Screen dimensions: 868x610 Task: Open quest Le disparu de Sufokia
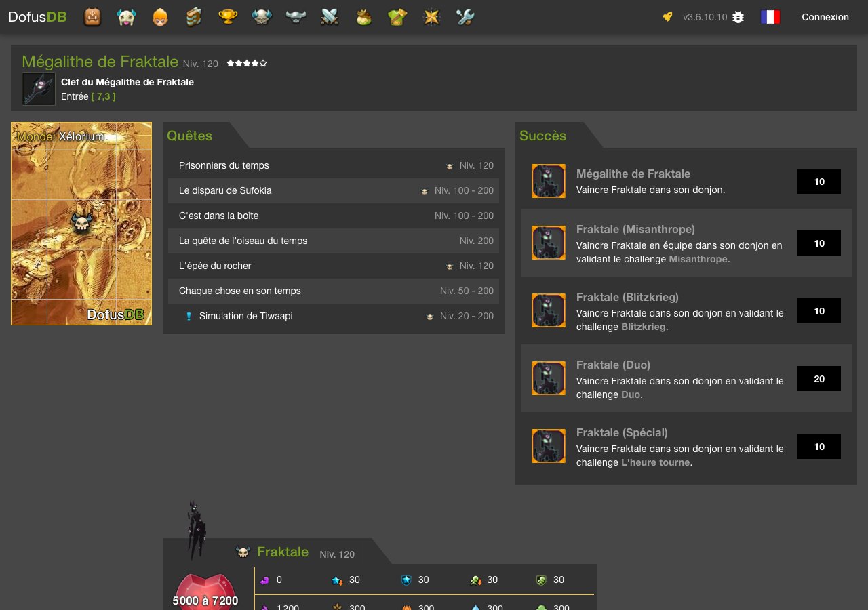pos(334,190)
